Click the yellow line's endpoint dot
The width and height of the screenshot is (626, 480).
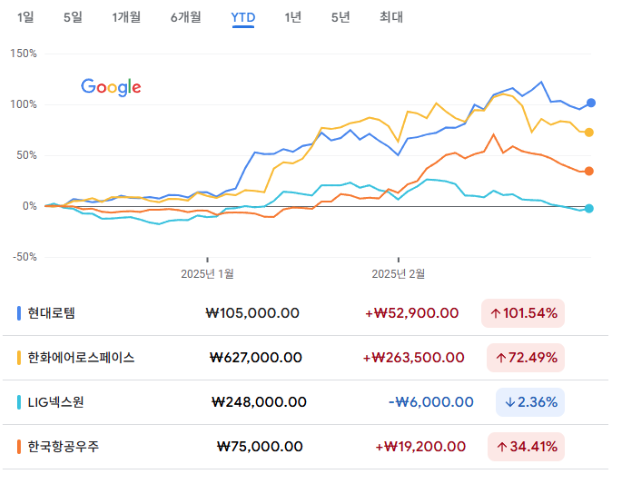(x=589, y=133)
